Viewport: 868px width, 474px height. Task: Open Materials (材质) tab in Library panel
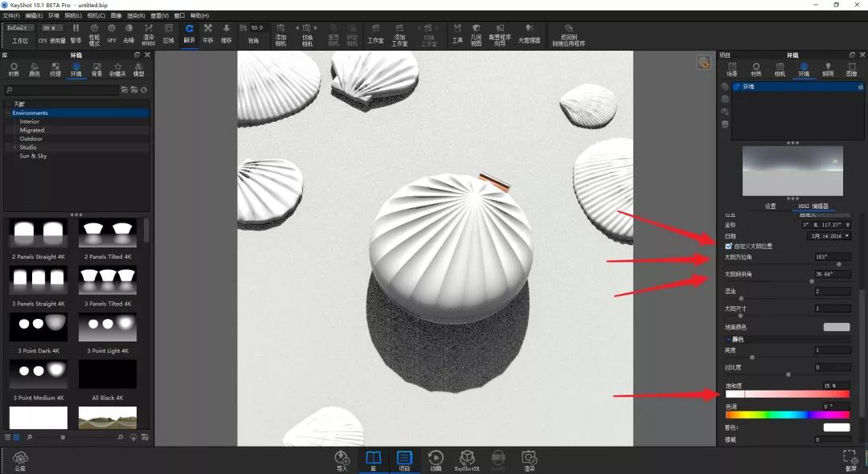[x=14, y=70]
